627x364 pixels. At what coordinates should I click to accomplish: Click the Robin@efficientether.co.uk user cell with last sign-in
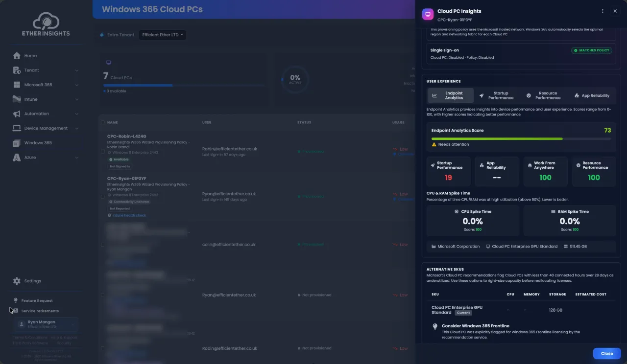coord(230,151)
